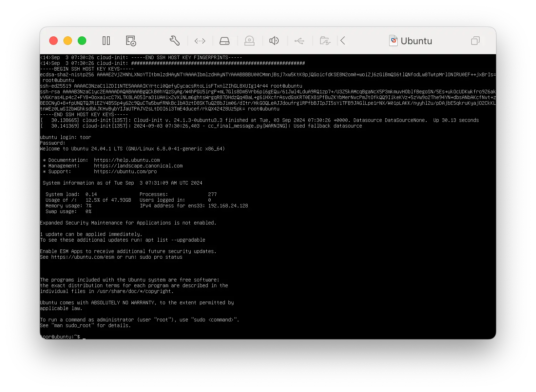Open the snapshot manager icon
This screenshot has height=392, width=536.
[x=131, y=41]
